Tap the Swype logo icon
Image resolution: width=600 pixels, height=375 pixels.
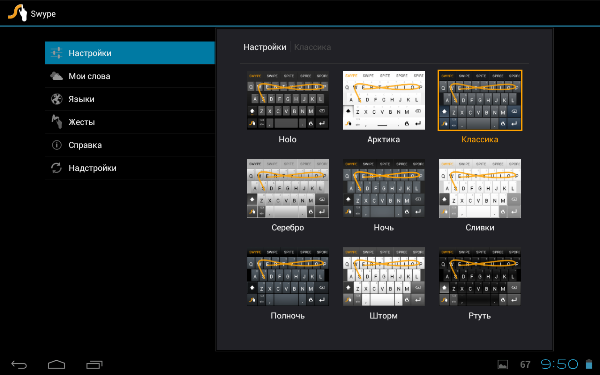[18, 12]
